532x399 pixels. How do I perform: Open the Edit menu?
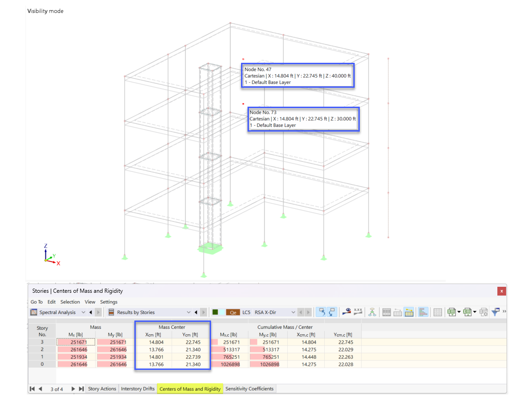52,302
